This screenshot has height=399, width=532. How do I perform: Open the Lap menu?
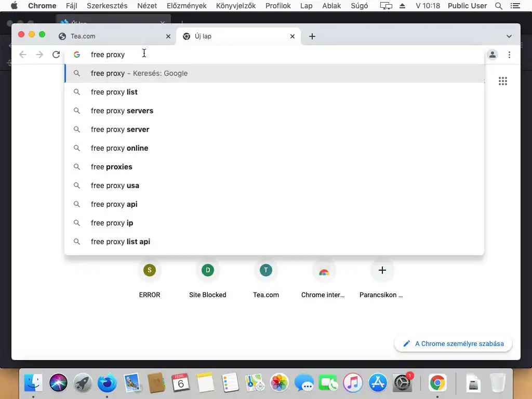tap(307, 6)
